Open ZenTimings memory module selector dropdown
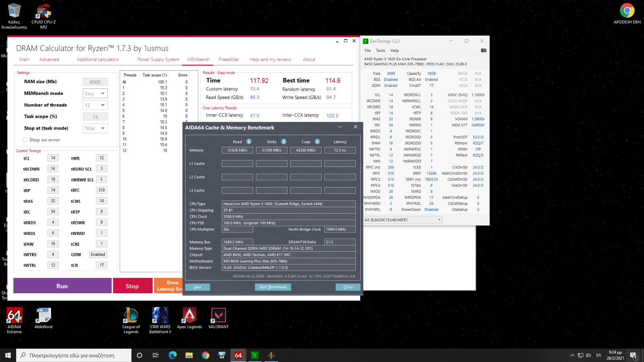Image resolution: width=644 pixels, height=362 pixels. [x=402, y=220]
